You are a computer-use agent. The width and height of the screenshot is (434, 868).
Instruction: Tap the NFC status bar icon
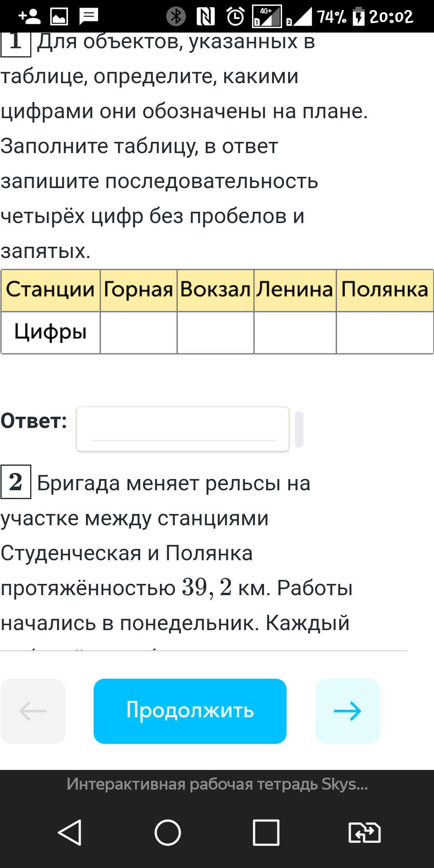click(x=205, y=16)
